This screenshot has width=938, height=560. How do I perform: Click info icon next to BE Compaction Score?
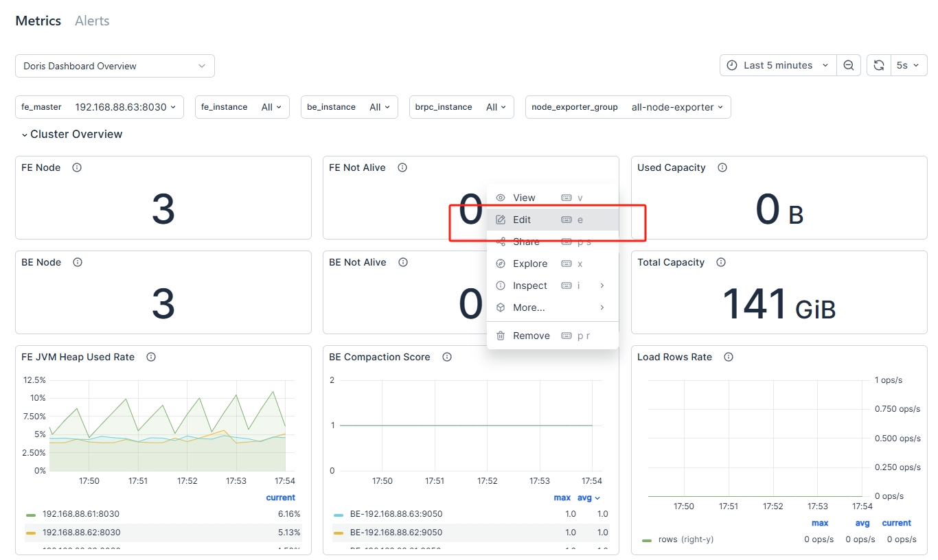(447, 357)
